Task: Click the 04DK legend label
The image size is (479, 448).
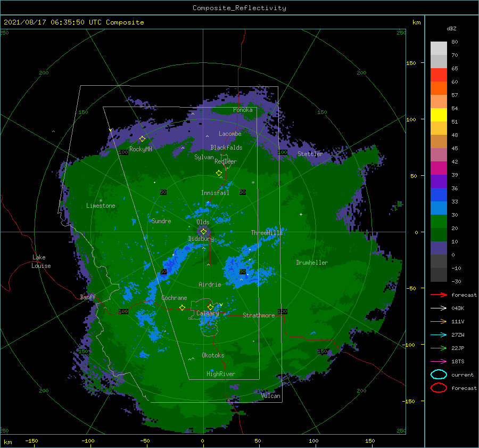Action: coord(458,308)
